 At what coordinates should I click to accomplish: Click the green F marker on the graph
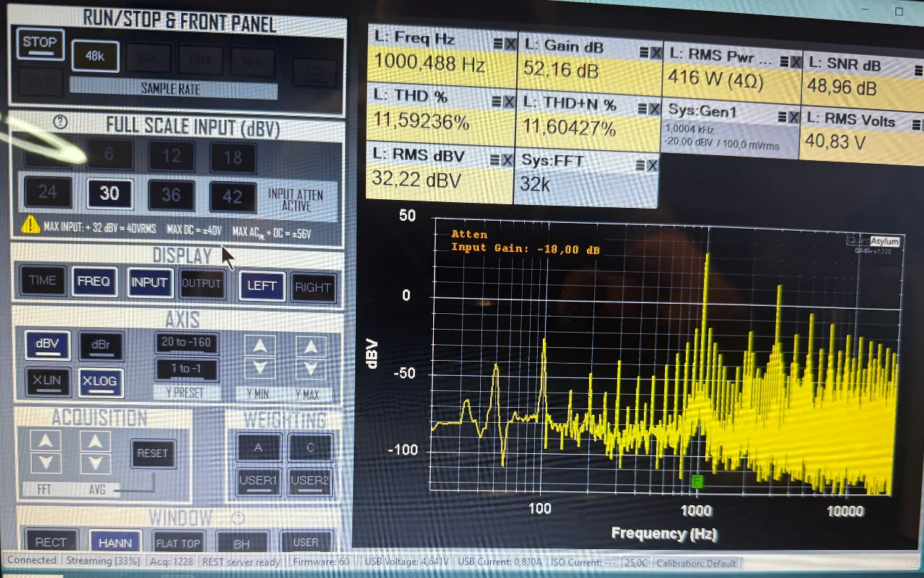pyautogui.click(x=697, y=481)
